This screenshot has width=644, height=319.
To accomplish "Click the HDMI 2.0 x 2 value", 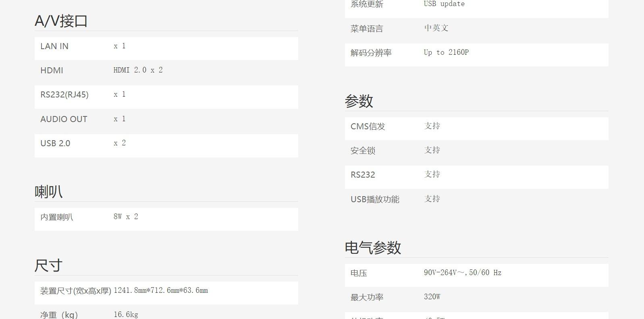I will click(x=138, y=70).
